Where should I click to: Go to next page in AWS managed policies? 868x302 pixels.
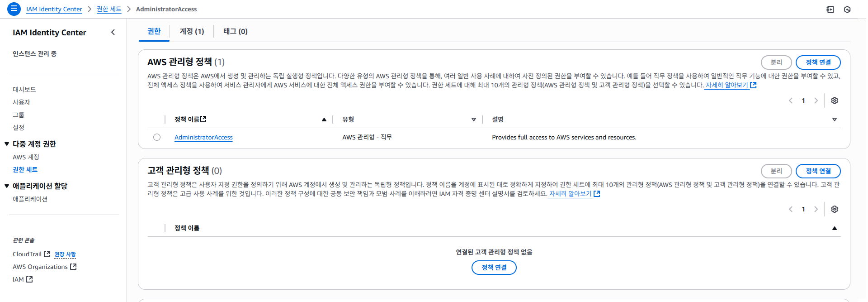pyautogui.click(x=816, y=101)
